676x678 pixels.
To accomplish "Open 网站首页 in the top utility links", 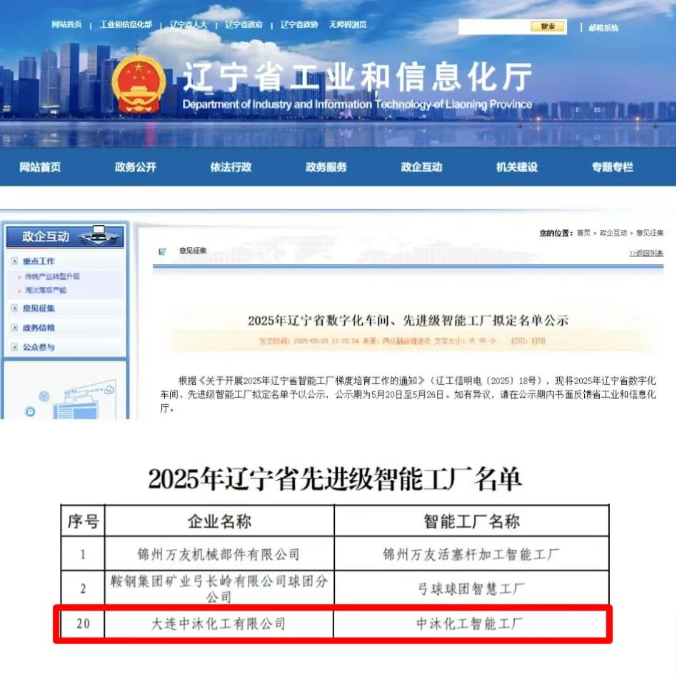I will [x=67, y=25].
